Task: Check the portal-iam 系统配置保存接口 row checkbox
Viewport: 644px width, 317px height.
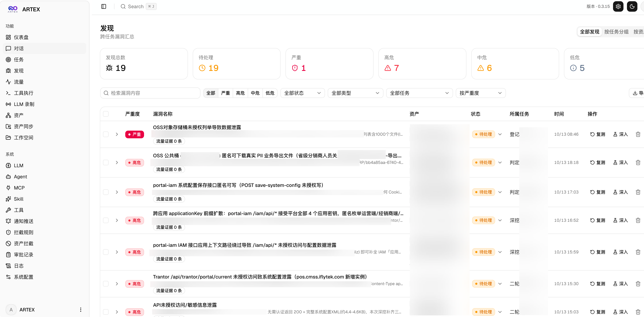Action: tap(106, 192)
